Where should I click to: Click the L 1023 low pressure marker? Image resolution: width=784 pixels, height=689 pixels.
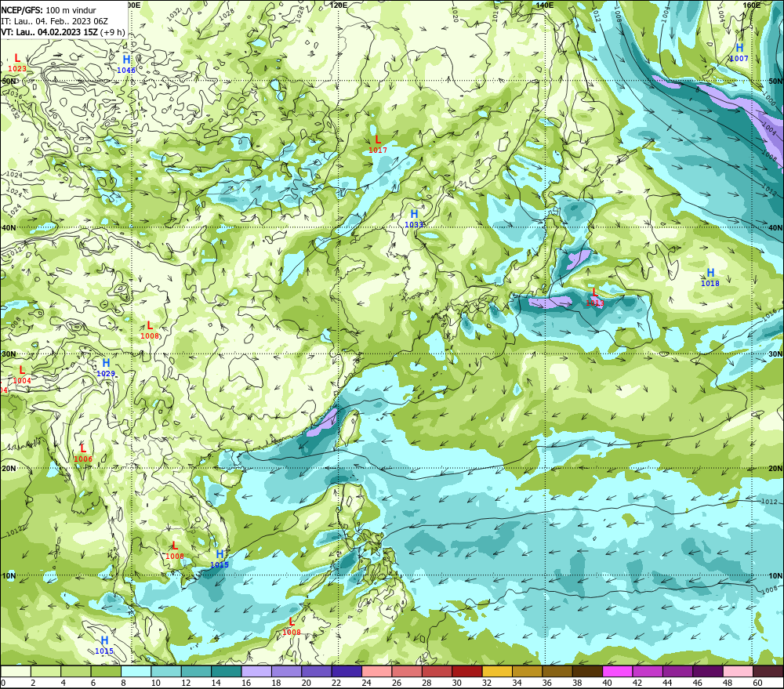click(17, 63)
